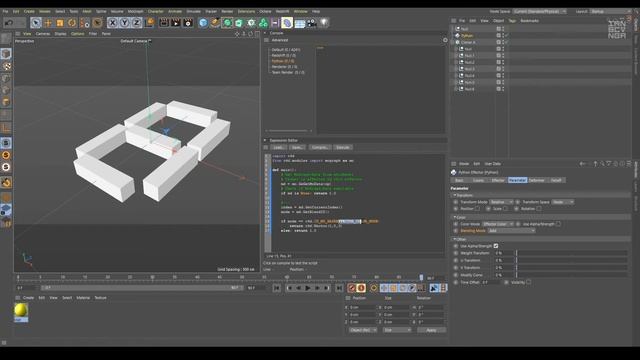The height and width of the screenshot is (360, 640).
Task: Select the yellow material thumbnail
Action: [x=21, y=311]
